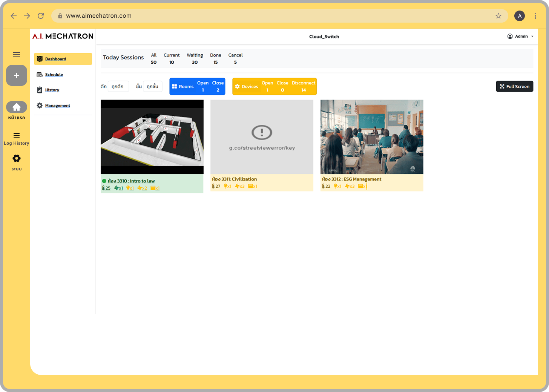
Task: Open the Dashboard menu item
Action: (63, 59)
